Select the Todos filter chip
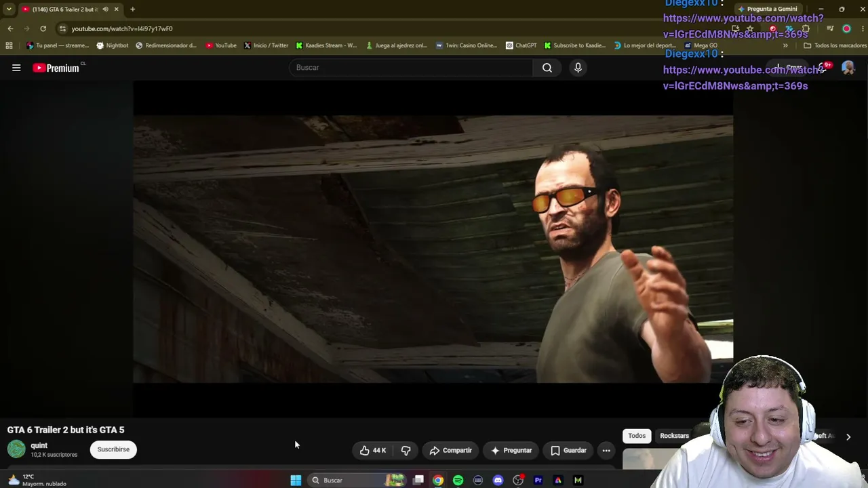Screen dimensions: 868x488 click(637, 436)
